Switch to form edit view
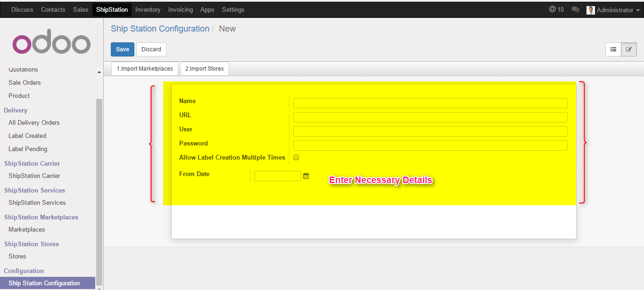Viewport: 644px width, 290px height. (629, 49)
